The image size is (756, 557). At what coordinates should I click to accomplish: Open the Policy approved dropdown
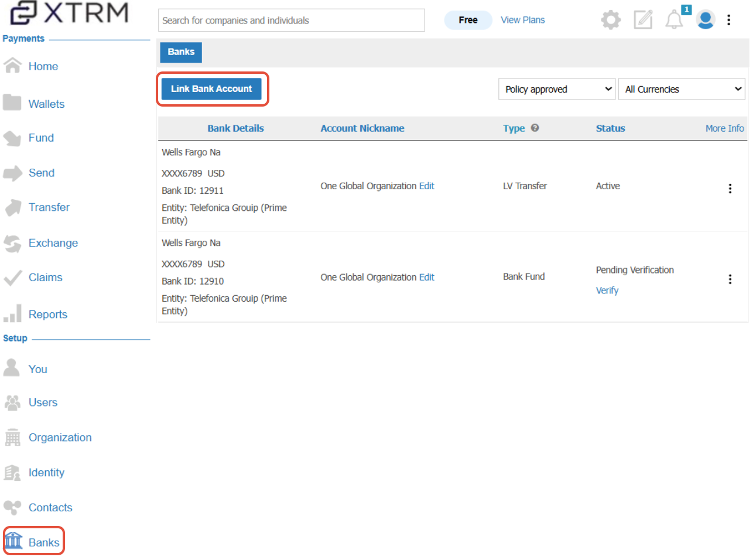coord(557,89)
